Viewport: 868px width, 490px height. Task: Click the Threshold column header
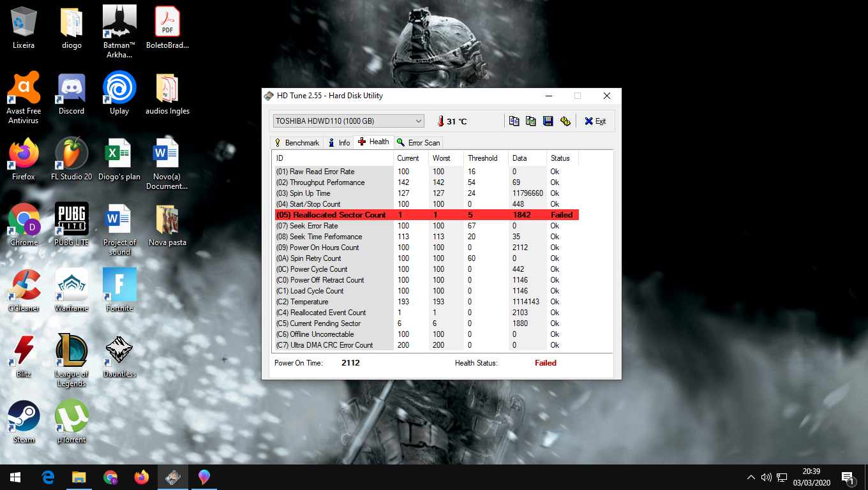coord(486,158)
